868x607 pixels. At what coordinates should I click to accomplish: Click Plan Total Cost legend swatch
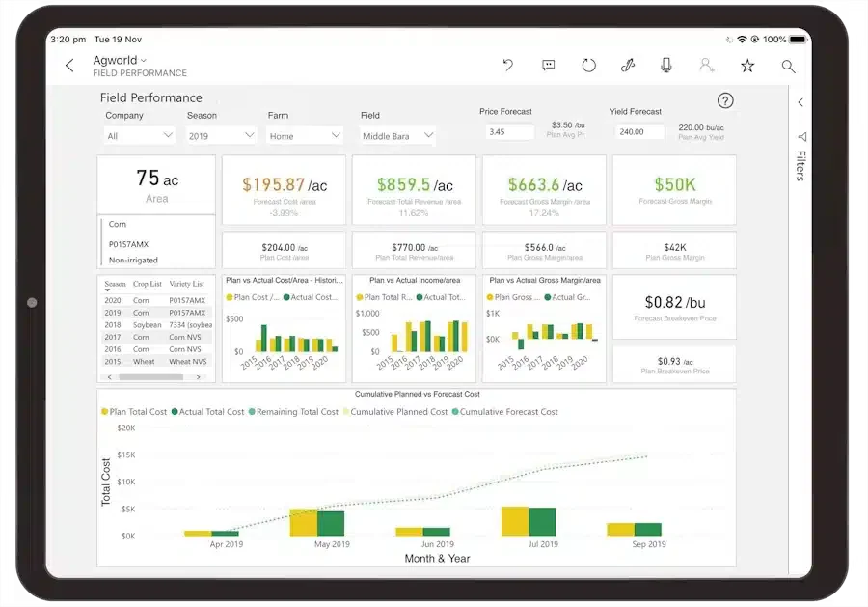104,412
